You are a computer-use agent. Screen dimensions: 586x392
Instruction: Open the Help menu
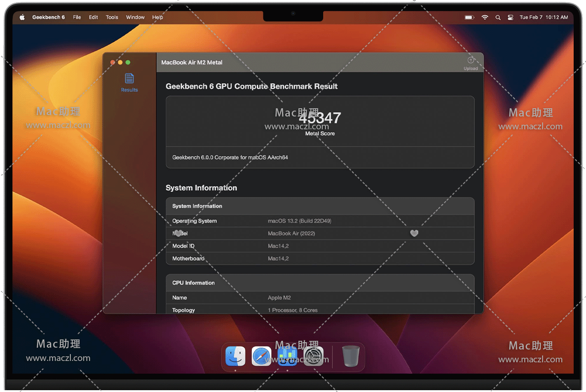pyautogui.click(x=158, y=17)
